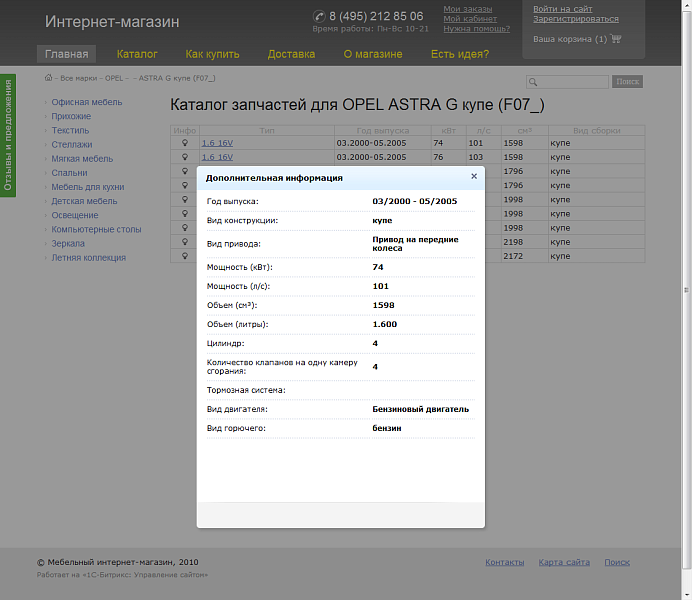Click the home icon in breadcrumbs
692x600 pixels.
[x=48, y=77]
